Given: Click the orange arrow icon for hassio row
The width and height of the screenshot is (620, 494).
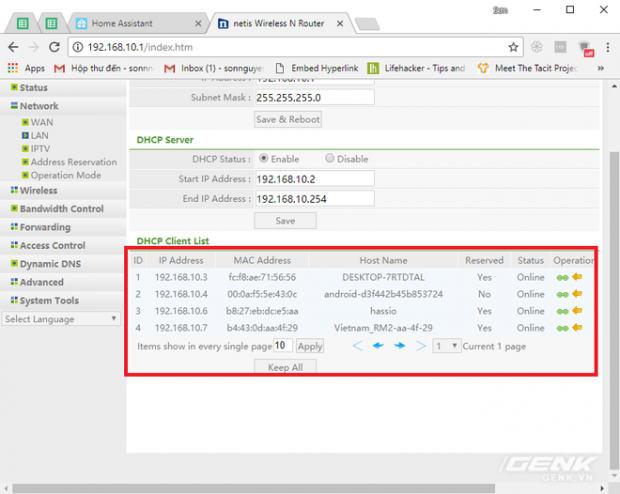Looking at the screenshot, I should click(x=577, y=311).
